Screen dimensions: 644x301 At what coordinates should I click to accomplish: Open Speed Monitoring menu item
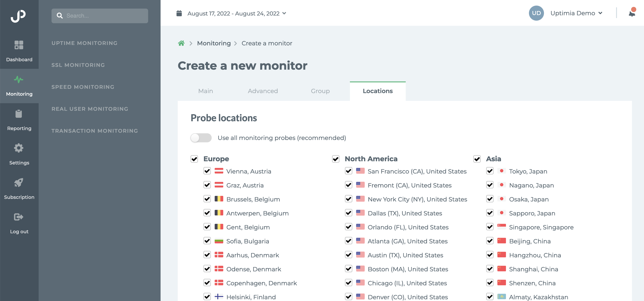[x=83, y=87]
